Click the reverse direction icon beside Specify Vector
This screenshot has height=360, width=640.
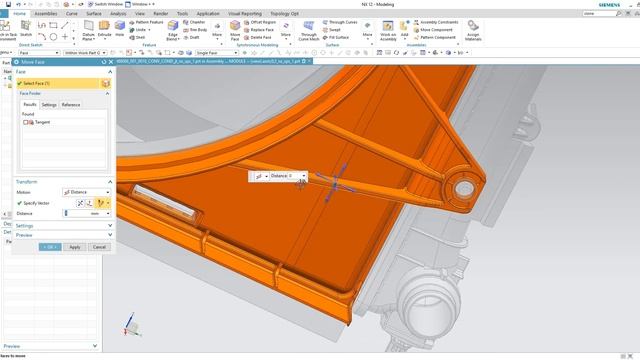click(x=80, y=203)
